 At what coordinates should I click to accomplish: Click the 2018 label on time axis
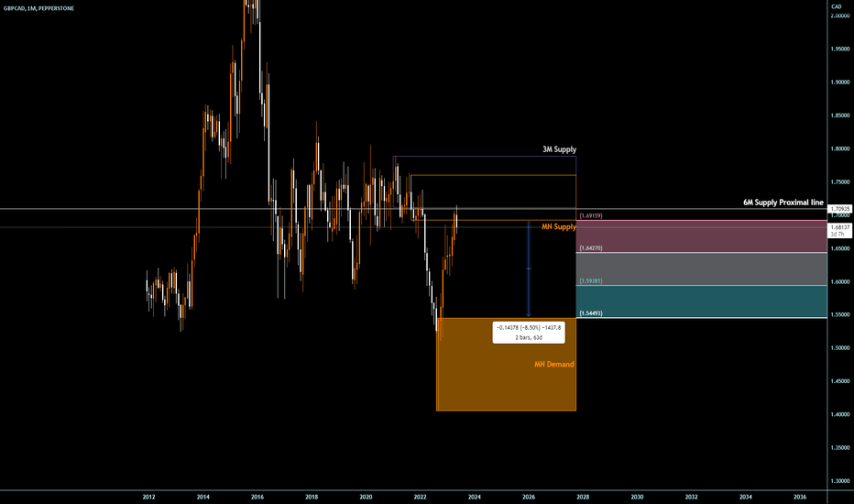pyautogui.click(x=312, y=497)
